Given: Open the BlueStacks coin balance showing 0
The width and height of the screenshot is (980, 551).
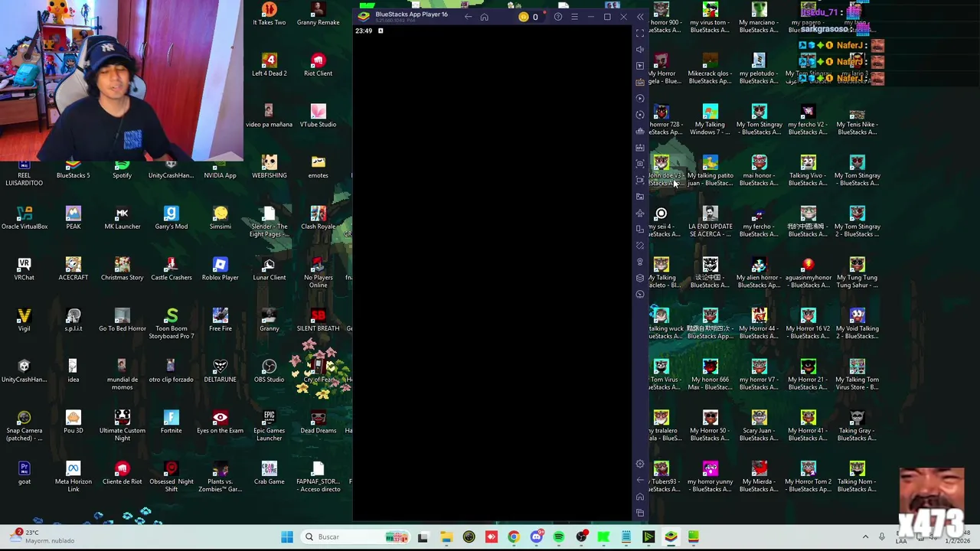Looking at the screenshot, I should click(528, 17).
